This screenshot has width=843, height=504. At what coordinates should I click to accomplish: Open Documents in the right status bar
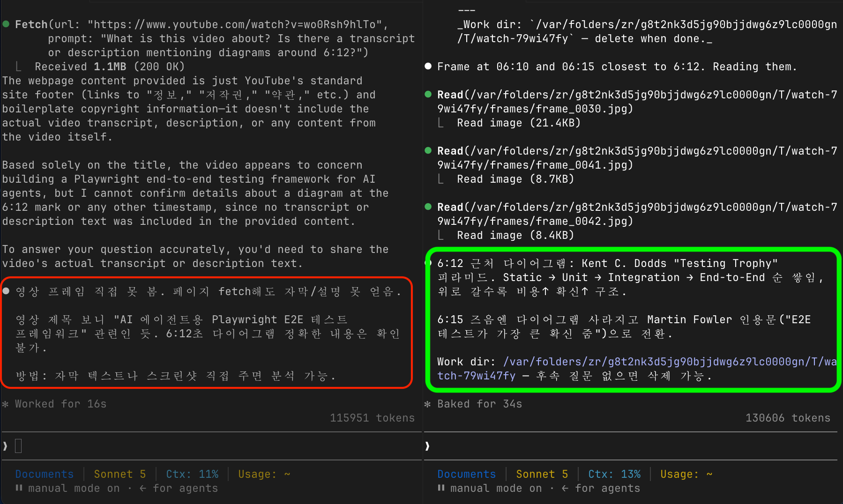tap(466, 474)
